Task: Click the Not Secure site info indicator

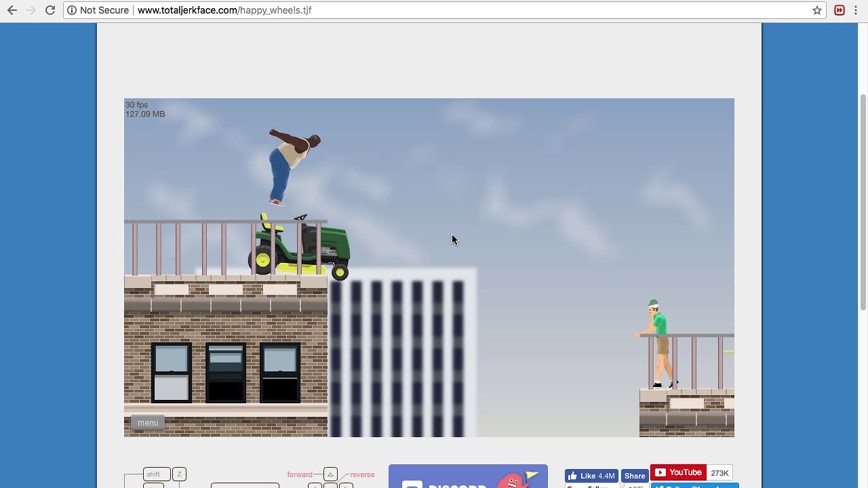Action: pyautogui.click(x=98, y=10)
